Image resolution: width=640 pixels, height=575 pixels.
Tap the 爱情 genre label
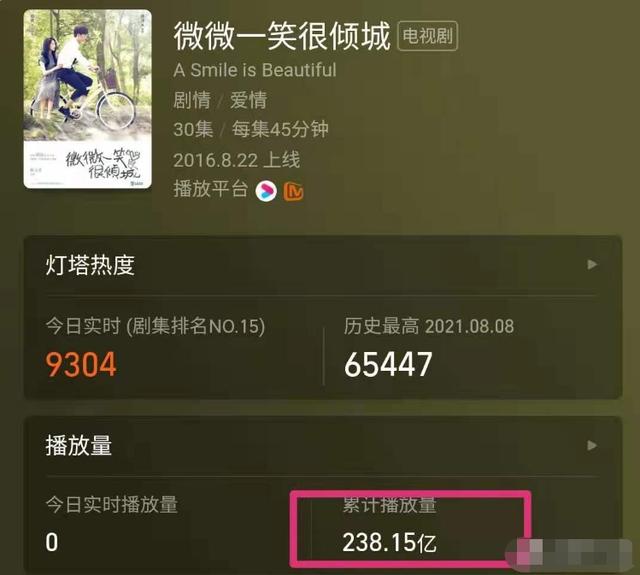tap(249, 100)
